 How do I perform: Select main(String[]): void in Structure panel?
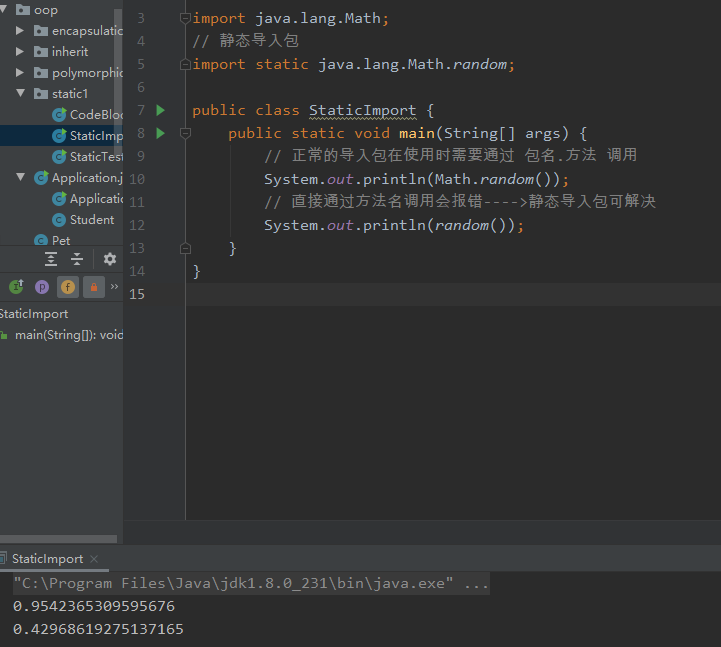click(x=69, y=335)
